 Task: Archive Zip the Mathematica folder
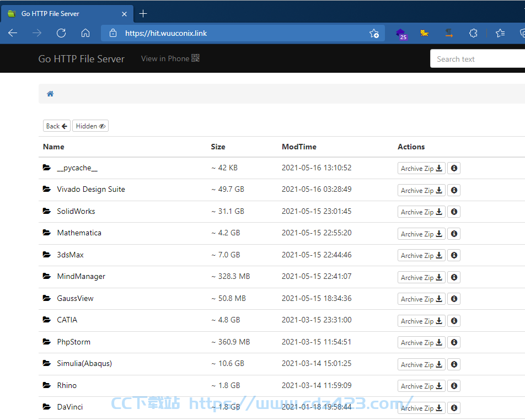tap(421, 234)
